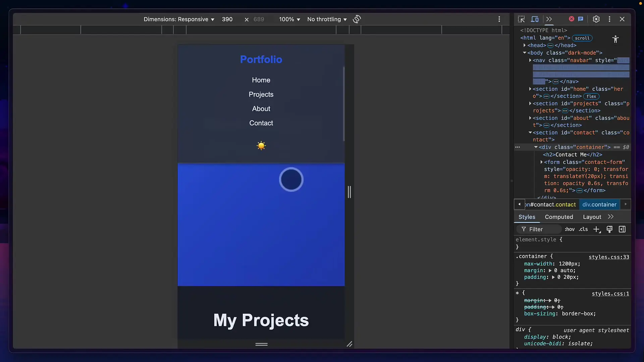The height and width of the screenshot is (362, 644).
Task: Open the blue console messages icon
Action: (581, 19)
